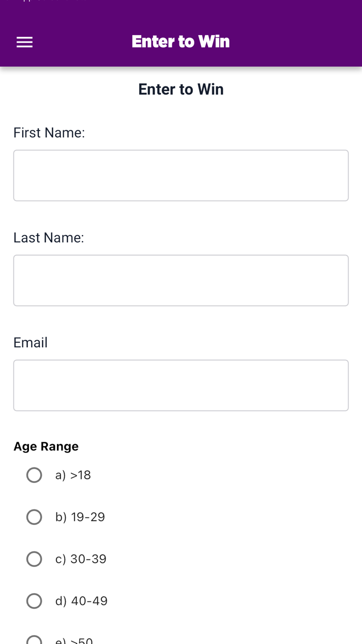Focus the Email input box
Image resolution: width=362 pixels, height=644 pixels.
click(x=180, y=386)
